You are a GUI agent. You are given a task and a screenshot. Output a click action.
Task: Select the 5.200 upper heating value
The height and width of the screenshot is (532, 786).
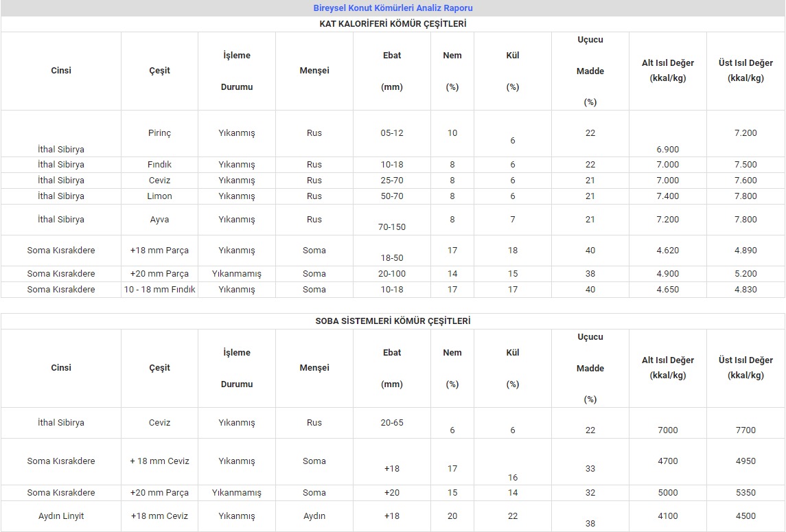tap(745, 273)
